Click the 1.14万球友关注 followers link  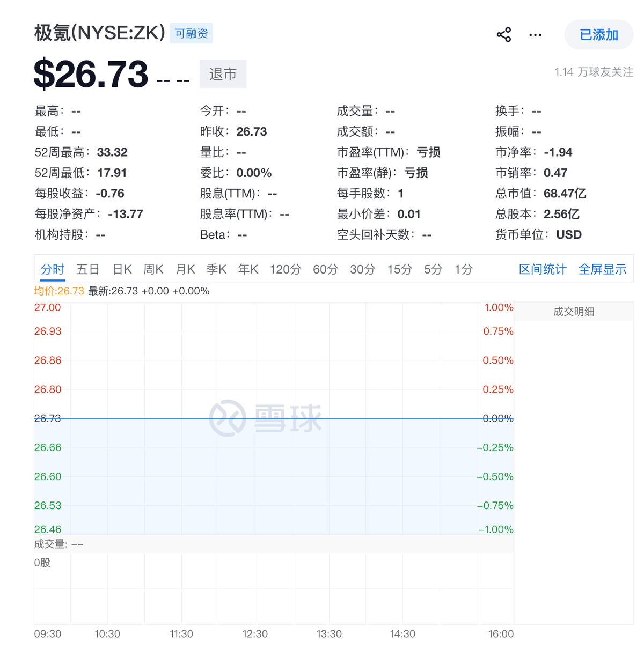click(x=594, y=72)
